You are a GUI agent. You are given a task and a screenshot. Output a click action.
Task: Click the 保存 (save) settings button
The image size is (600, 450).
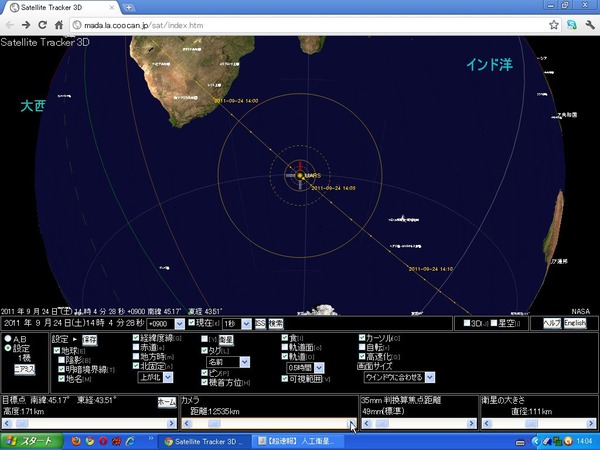[x=90, y=340]
